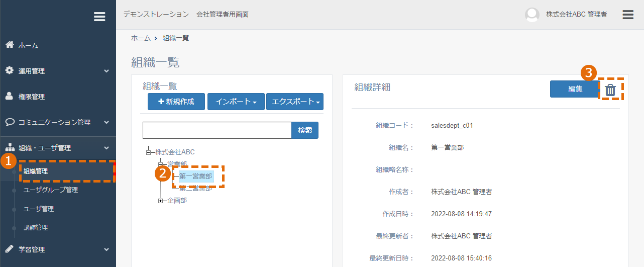Click the home icon in sidebar
Viewport: 644px width, 267px height.
[9, 45]
